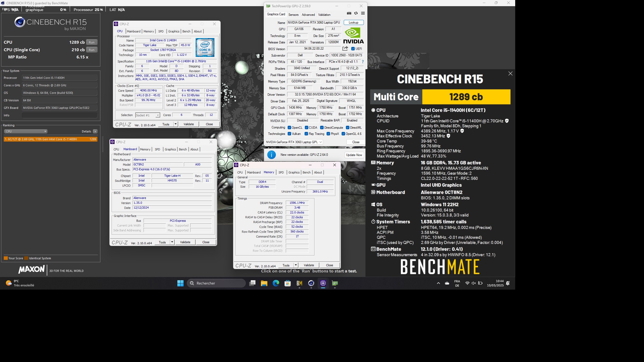Screen dimensions: 644x362
Task: Take a GPU-Z screenshot with camera icon
Action: pyautogui.click(x=349, y=13)
